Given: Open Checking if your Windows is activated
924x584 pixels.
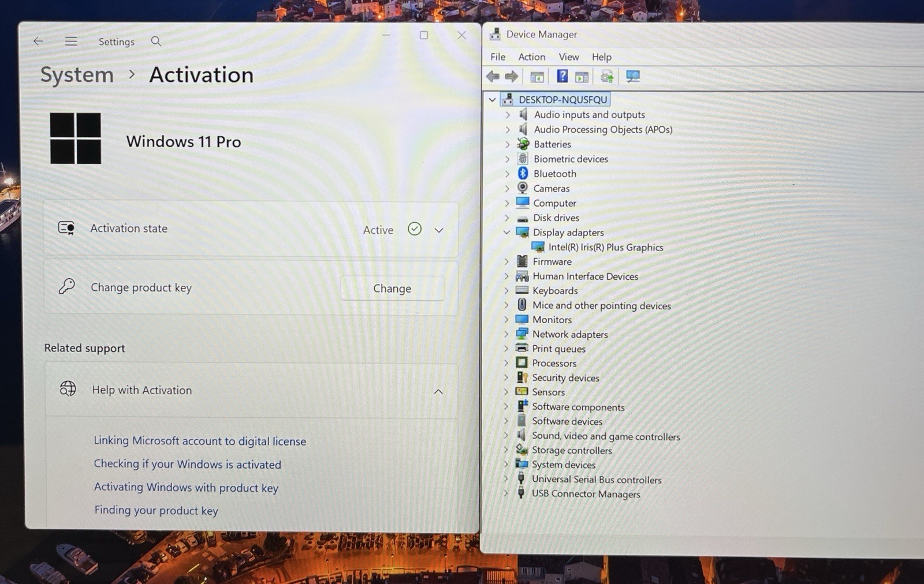Looking at the screenshot, I should click(188, 464).
